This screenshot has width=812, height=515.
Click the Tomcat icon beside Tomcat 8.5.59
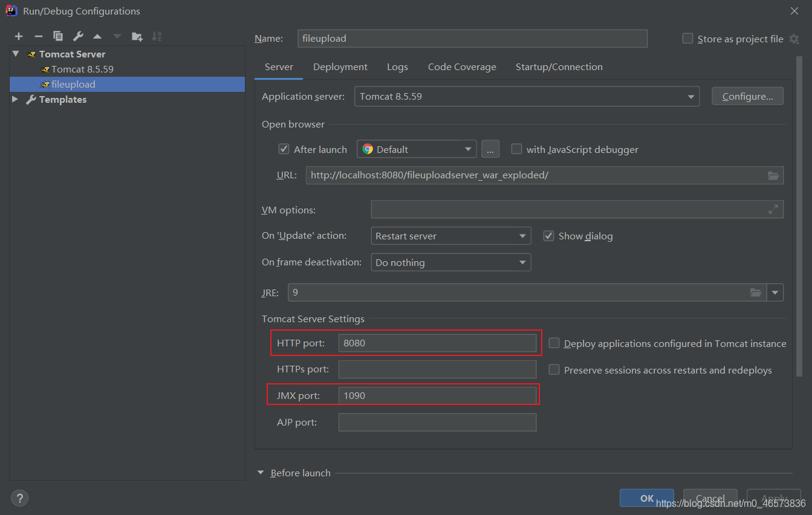pyautogui.click(x=45, y=70)
